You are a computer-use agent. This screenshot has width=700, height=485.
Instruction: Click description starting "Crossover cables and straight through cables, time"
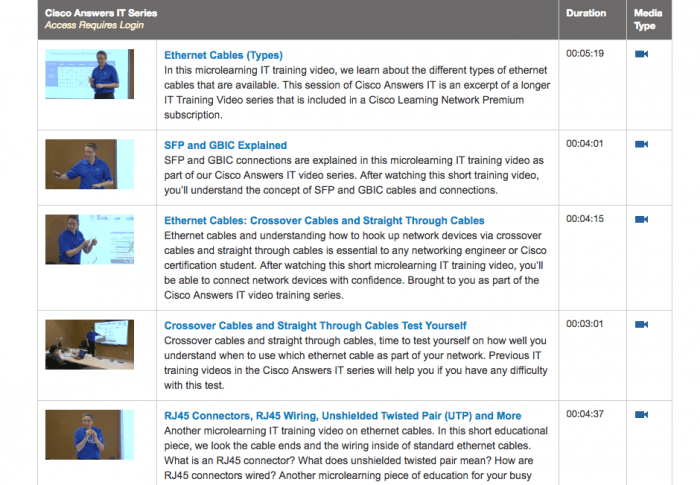tap(356, 363)
